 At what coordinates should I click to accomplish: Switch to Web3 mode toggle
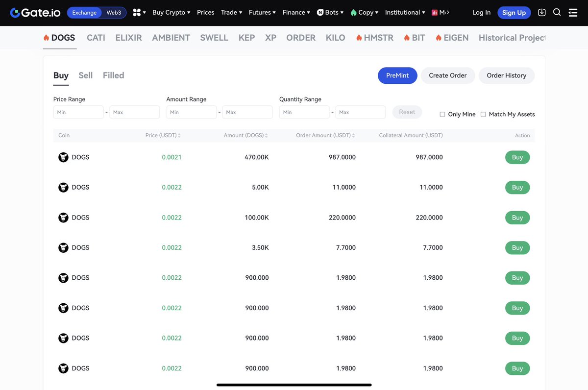[x=114, y=13]
